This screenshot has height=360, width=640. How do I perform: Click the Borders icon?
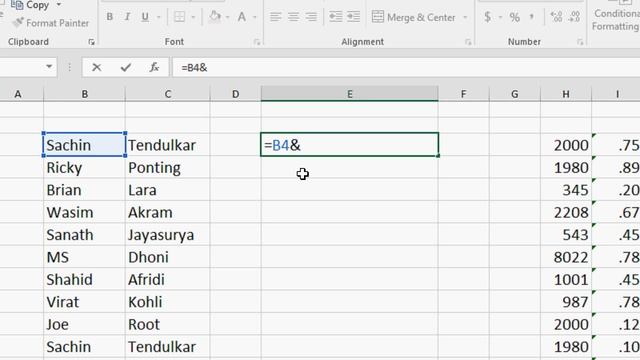pos(179,17)
